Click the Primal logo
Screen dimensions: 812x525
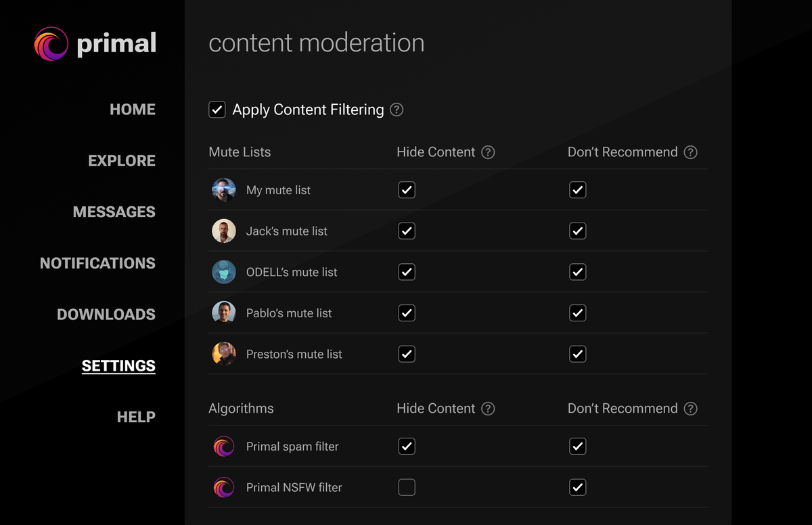click(x=49, y=43)
